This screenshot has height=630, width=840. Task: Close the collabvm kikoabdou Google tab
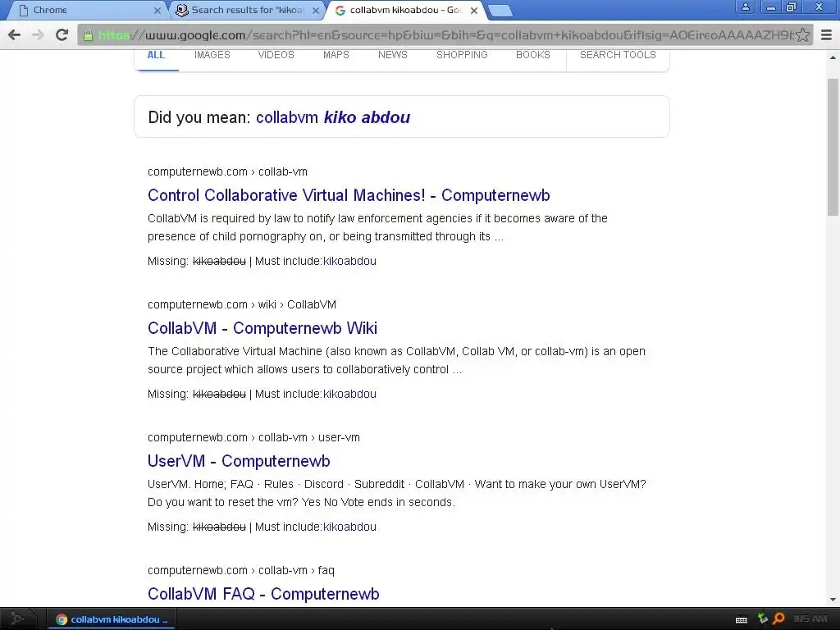pos(474,10)
